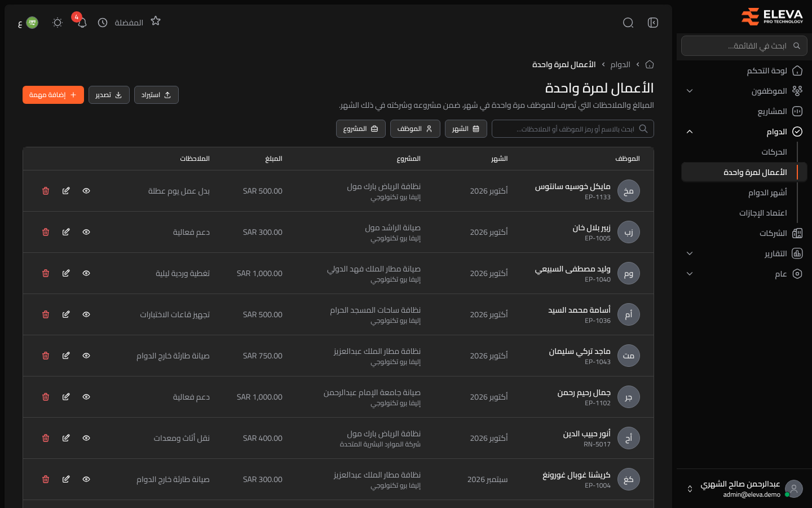Edit the كريشنا غوبال غورونغ row

[x=66, y=479]
